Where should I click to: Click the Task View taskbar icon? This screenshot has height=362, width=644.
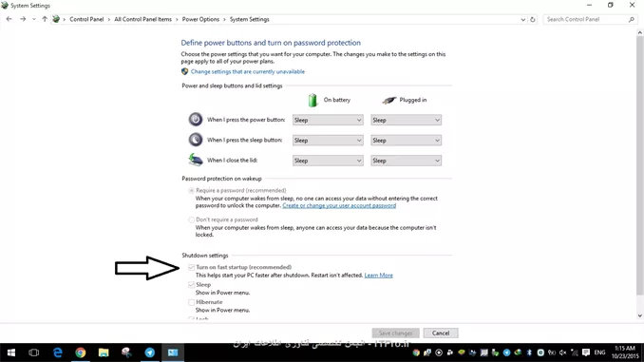click(33, 352)
